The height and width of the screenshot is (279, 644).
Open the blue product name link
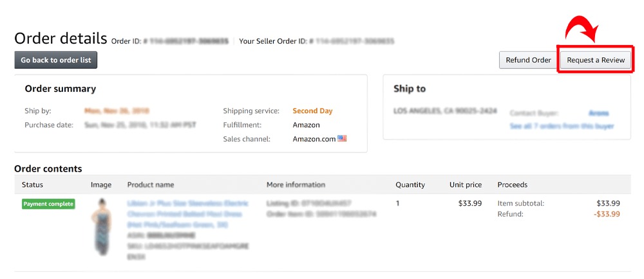click(x=187, y=214)
